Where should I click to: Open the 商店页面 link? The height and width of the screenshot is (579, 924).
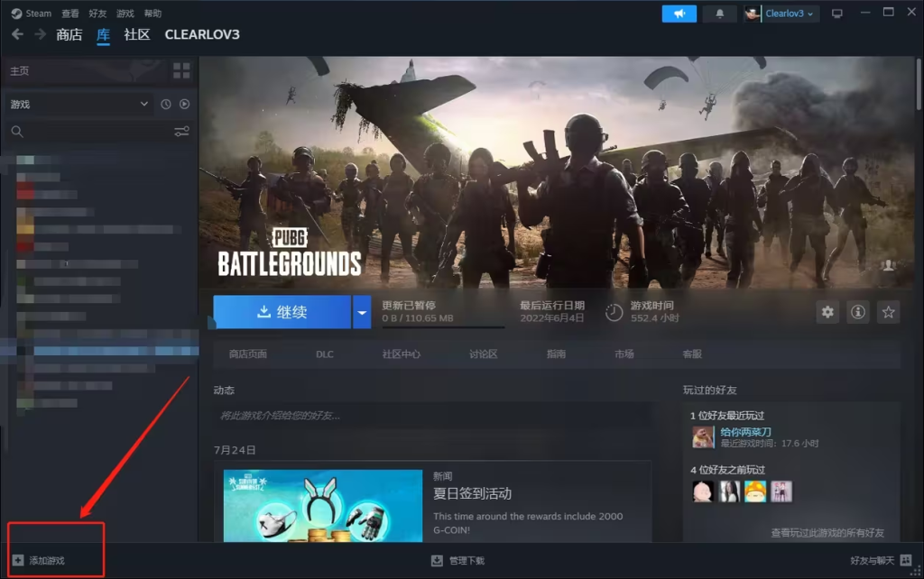(248, 354)
